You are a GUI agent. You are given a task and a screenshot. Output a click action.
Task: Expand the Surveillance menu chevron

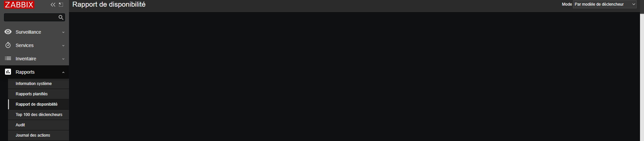point(63,32)
